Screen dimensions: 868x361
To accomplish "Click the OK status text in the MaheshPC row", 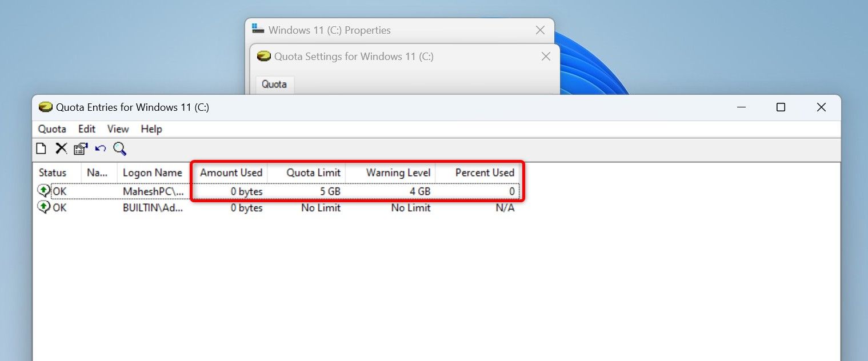I will [x=59, y=191].
